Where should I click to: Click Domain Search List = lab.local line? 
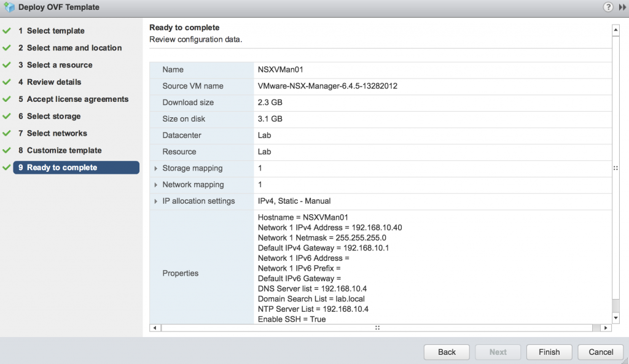tap(311, 299)
